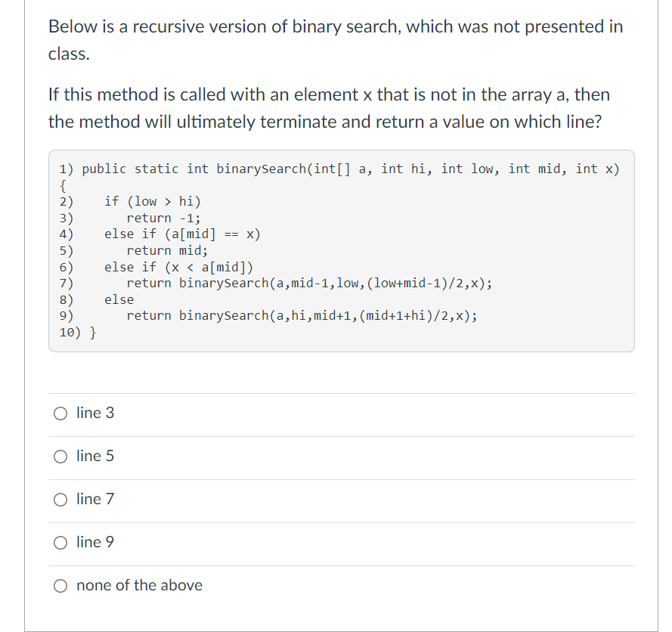Click the first paragraph about recursive binary search
The image size is (672, 632).
[333, 39]
